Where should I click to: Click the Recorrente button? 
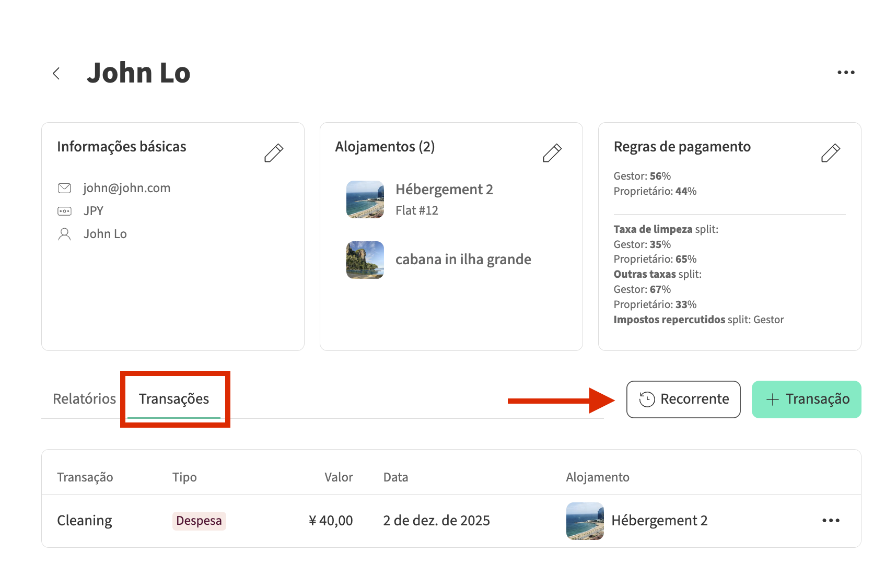(x=683, y=399)
